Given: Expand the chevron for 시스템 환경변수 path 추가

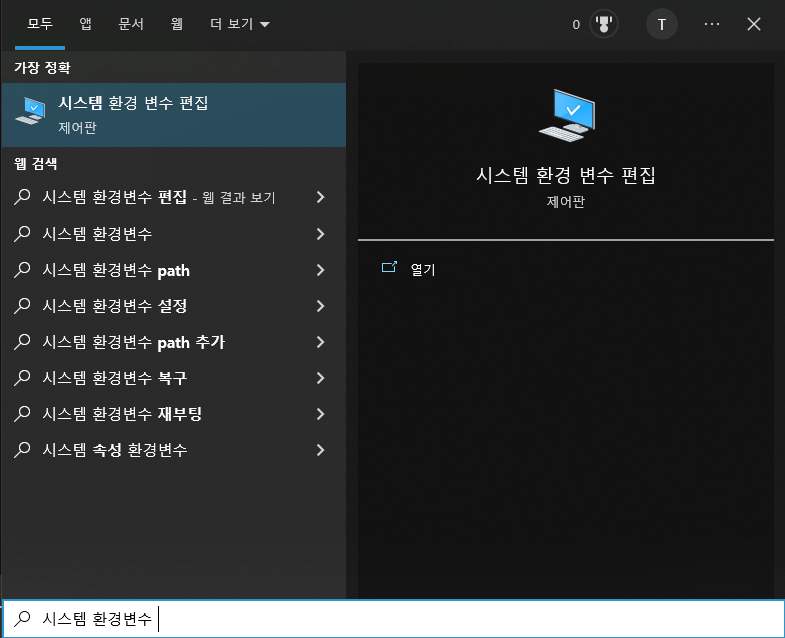Looking at the screenshot, I should point(320,342).
